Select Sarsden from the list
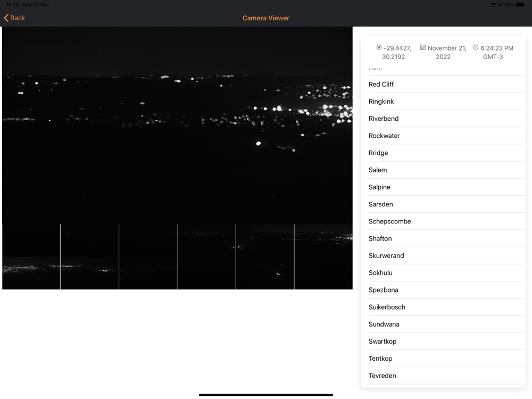Screen dimensions: 532x399 coord(447,204)
